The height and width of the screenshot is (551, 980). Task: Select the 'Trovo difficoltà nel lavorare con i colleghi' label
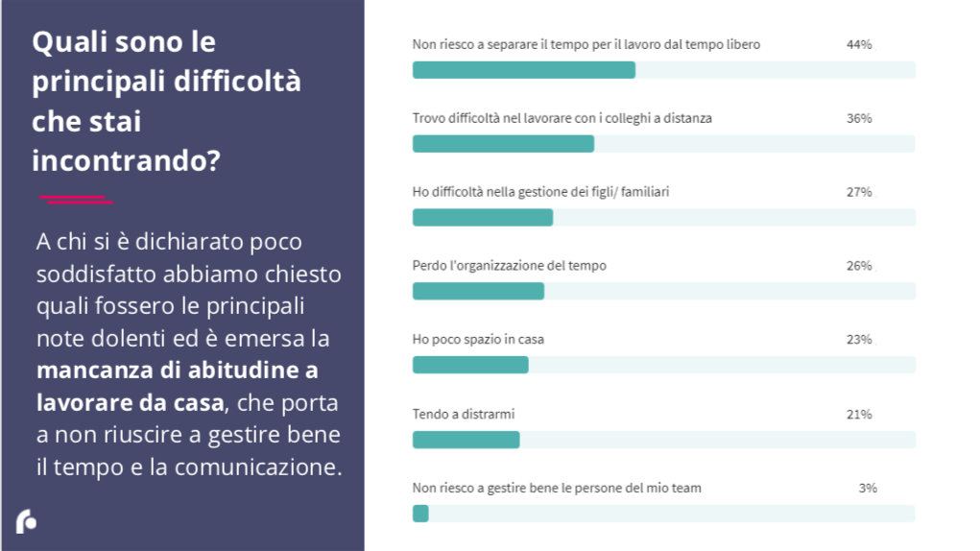[x=562, y=118]
